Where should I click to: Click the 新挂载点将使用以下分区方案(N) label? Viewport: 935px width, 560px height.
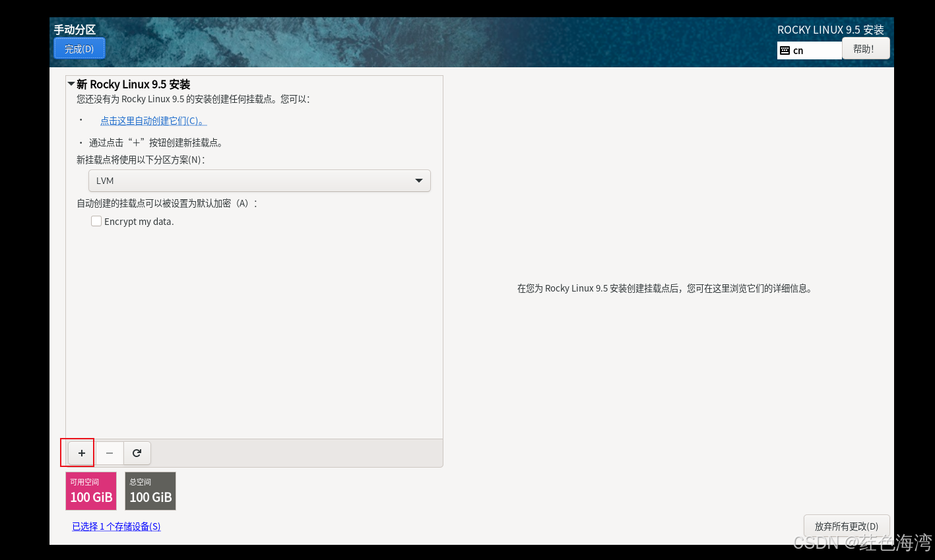(141, 160)
